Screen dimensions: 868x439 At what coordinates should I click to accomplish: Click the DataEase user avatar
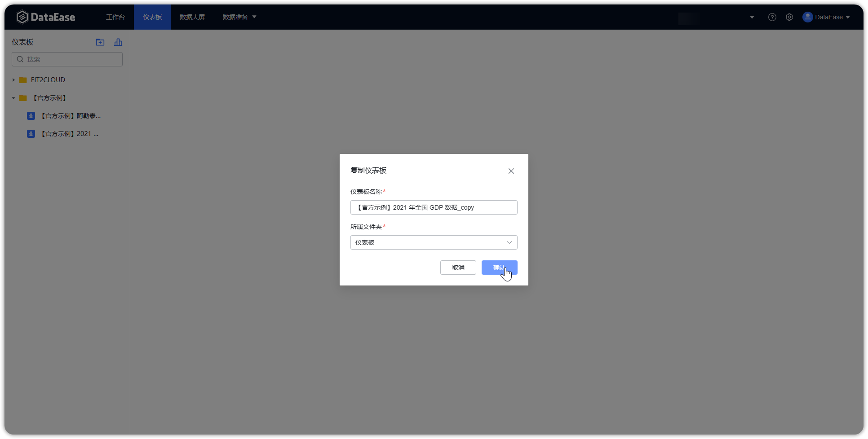click(807, 17)
